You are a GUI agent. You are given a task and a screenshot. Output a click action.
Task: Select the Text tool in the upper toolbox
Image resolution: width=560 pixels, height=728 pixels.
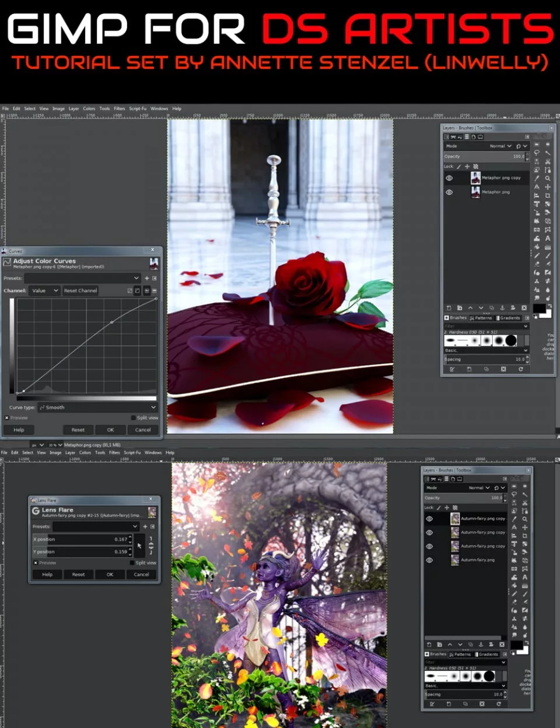point(548,238)
